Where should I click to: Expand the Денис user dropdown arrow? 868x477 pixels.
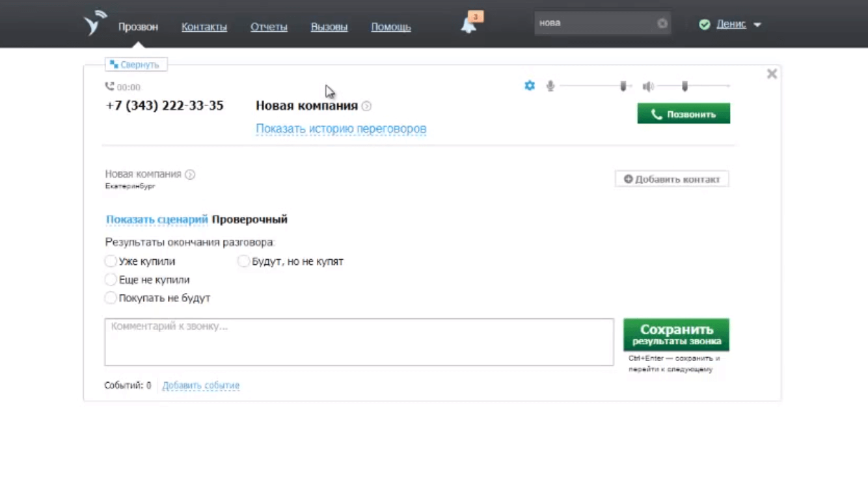[757, 25]
